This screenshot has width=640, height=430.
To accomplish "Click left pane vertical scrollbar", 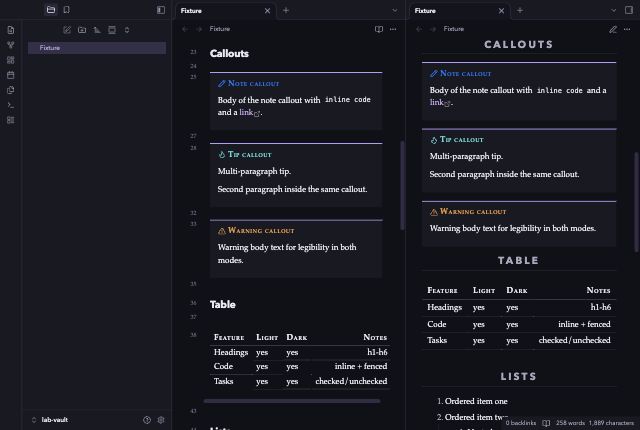I will (402, 185).
